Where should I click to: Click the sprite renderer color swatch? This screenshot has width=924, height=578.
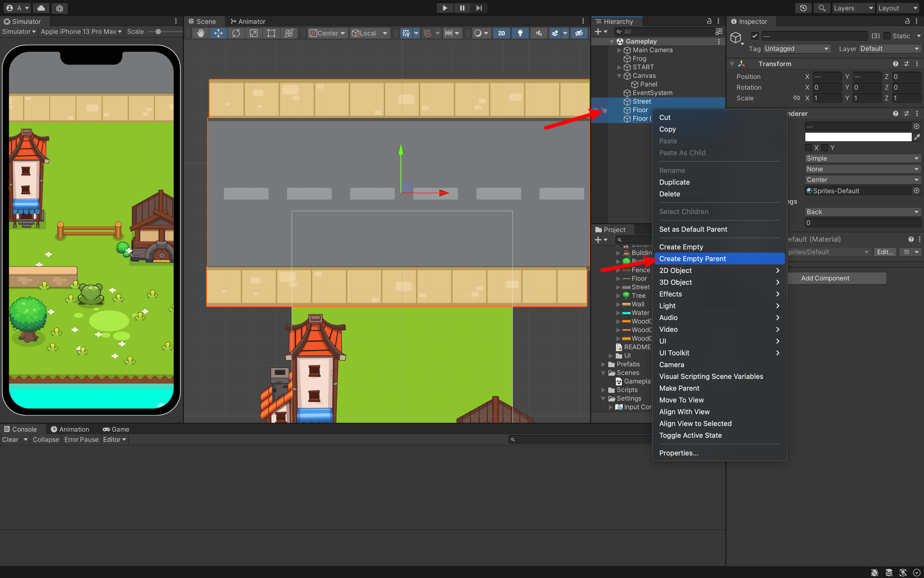tap(858, 137)
